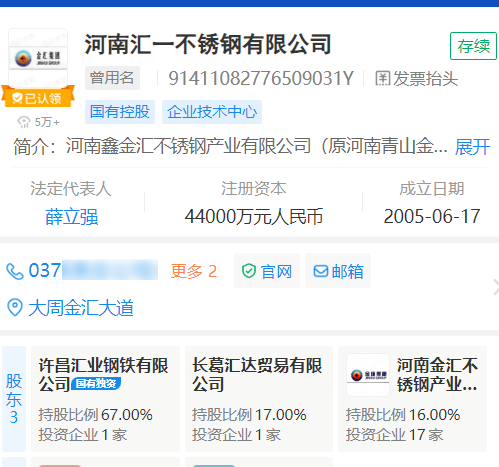
Task: Click the 法定代表人 label
Action: 71,189
